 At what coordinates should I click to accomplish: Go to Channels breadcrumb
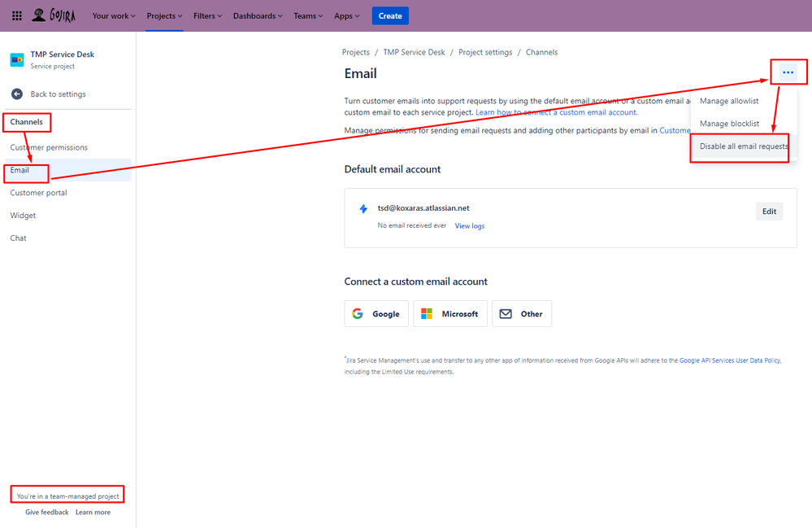(x=541, y=52)
